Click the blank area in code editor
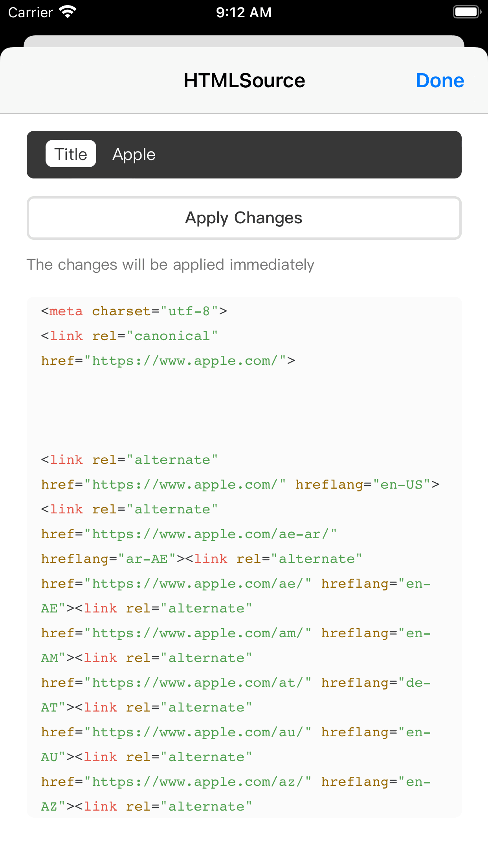488x868 pixels. tap(244, 410)
